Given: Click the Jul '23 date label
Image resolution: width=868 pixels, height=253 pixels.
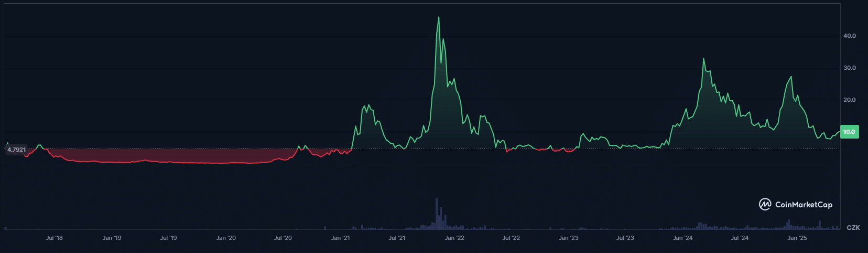Looking at the screenshot, I should pos(625,238).
